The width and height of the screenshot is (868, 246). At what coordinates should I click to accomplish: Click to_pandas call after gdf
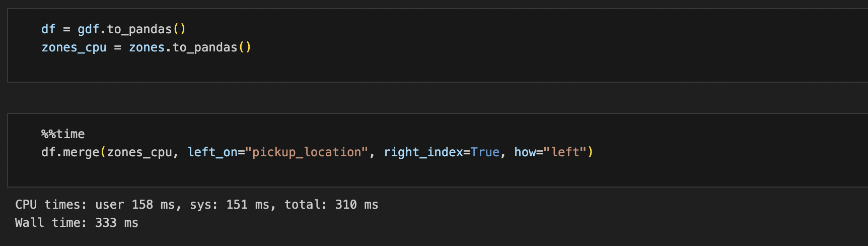139,29
